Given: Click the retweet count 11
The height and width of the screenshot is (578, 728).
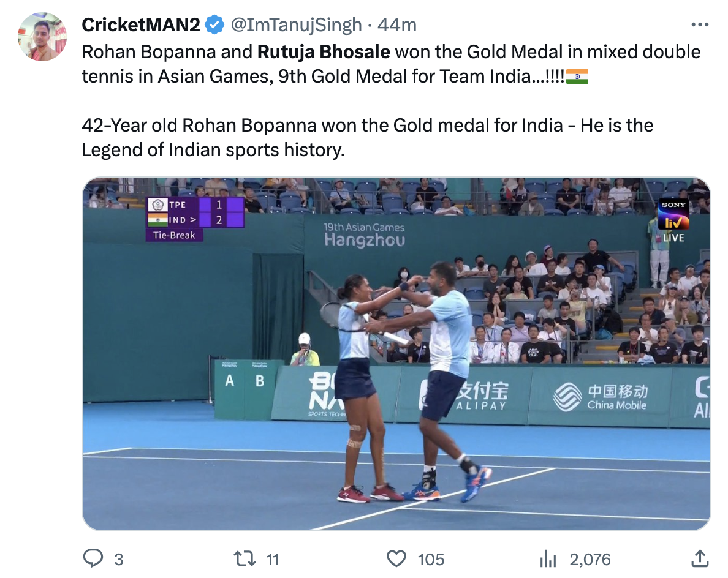Looking at the screenshot, I should [272, 560].
